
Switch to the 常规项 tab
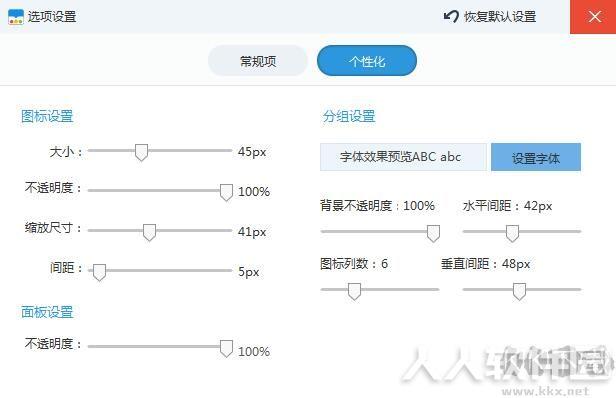pos(258,61)
